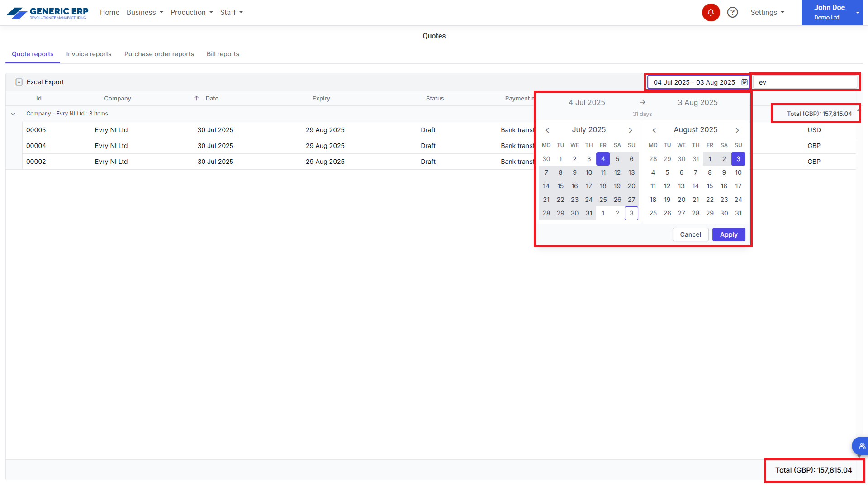Switch to Invoice reports tab
This screenshot has height=487, width=868.
pyautogui.click(x=89, y=54)
